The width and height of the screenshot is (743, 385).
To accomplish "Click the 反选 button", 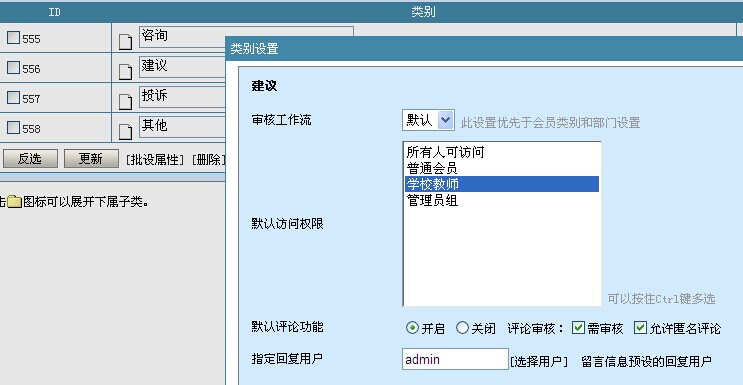I will click(30, 158).
